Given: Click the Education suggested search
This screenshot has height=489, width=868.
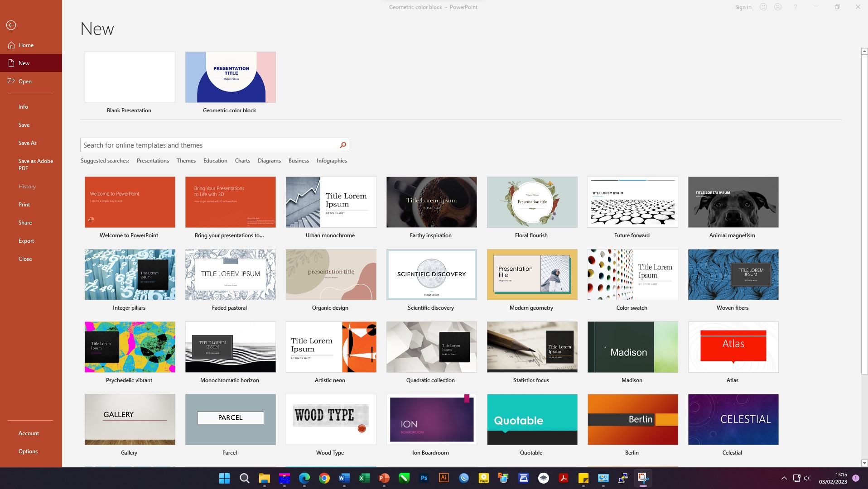Looking at the screenshot, I should [215, 161].
